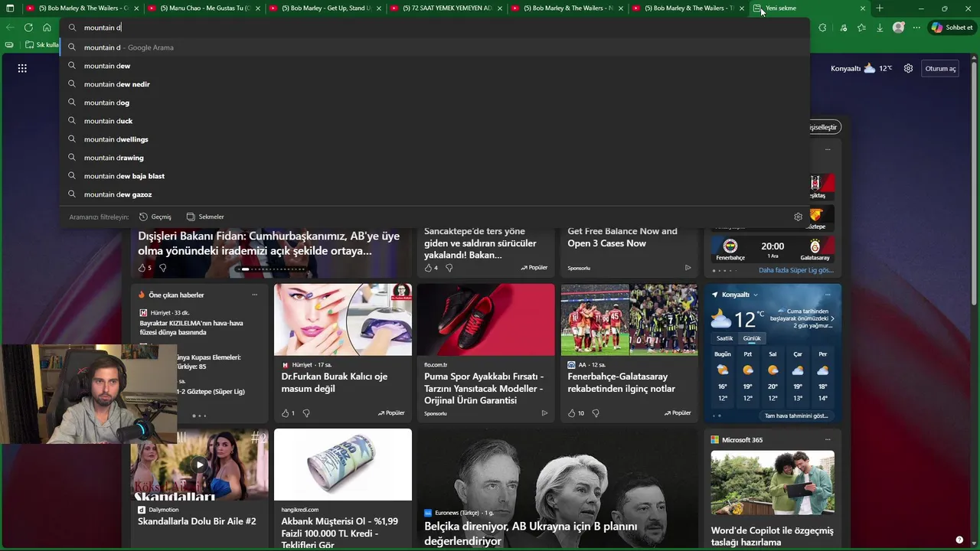Click the Oturum aç sign-in button

pyautogui.click(x=940, y=68)
